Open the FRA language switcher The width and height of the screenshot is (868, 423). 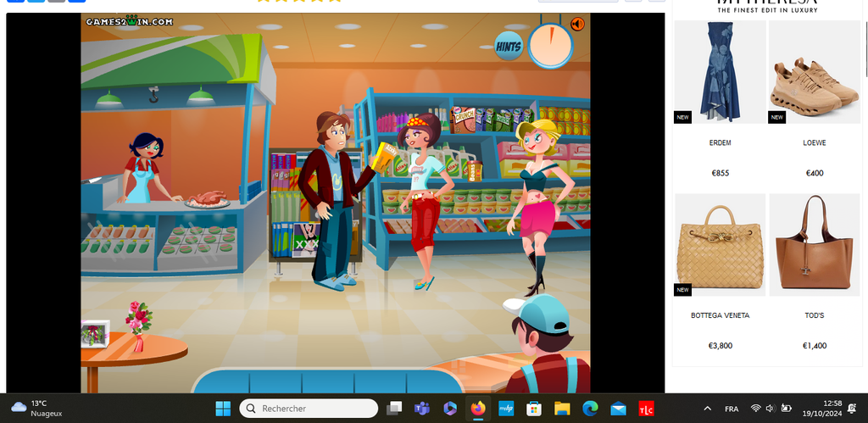click(x=732, y=409)
